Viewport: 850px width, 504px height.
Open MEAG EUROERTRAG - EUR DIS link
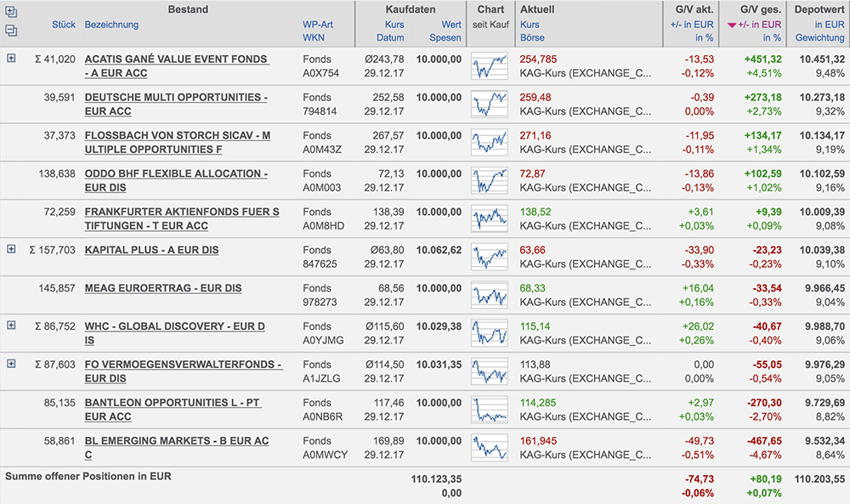point(163,288)
